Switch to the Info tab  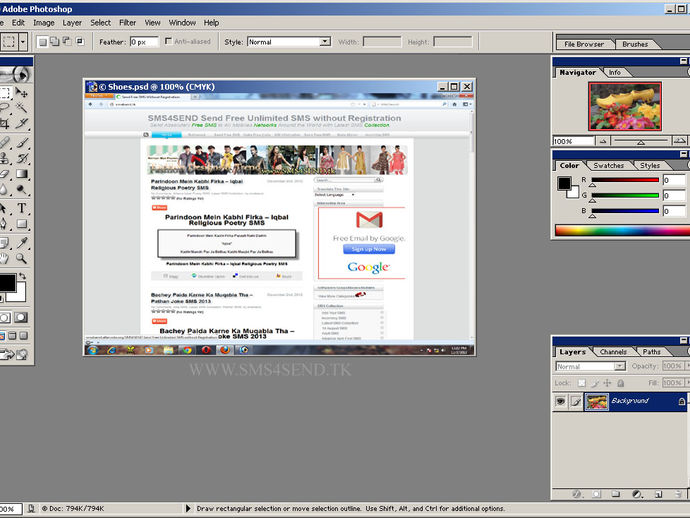(x=615, y=72)
